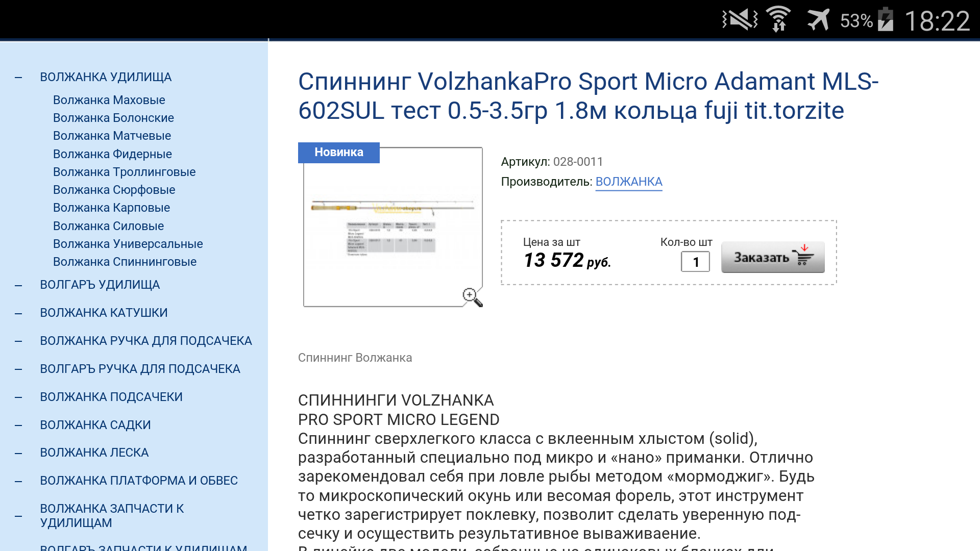
Task: Open ВОЛЖАНКА ЛЕСКА menu category
Action: 94,453
